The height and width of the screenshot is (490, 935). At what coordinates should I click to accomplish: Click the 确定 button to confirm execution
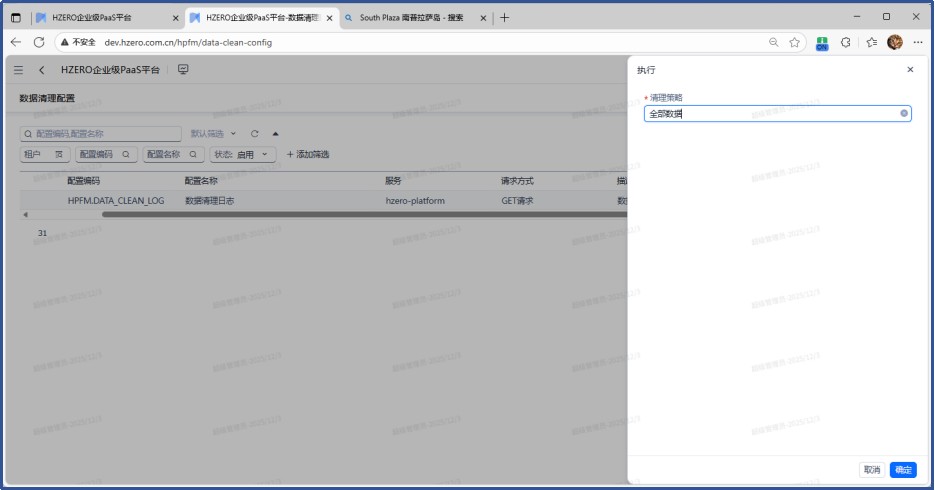click(903, 470)
